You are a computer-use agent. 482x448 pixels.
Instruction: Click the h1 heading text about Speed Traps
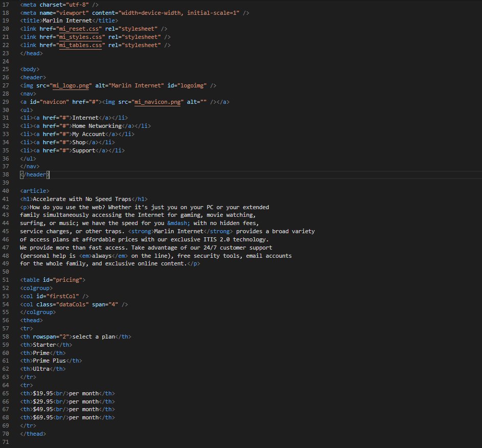[82, 199]
